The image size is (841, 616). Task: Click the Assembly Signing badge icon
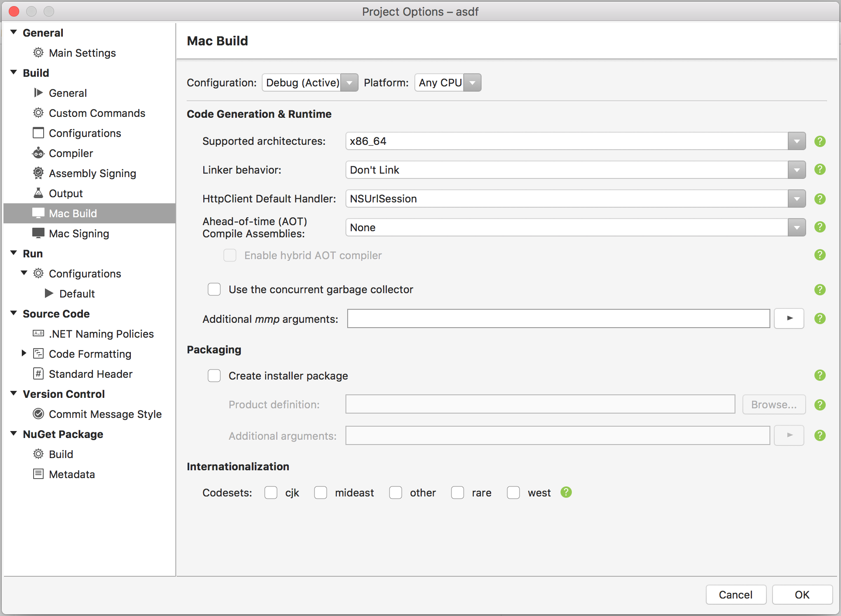point(38,173)
